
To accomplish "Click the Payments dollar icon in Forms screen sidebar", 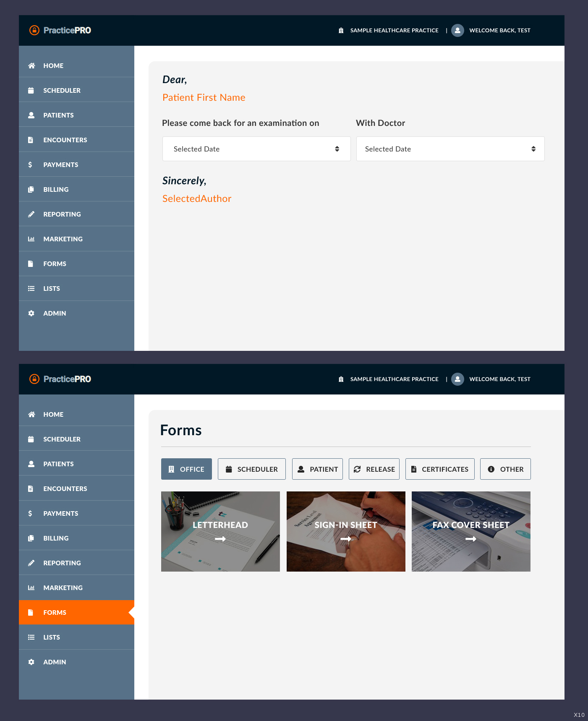I will (30, 513).
